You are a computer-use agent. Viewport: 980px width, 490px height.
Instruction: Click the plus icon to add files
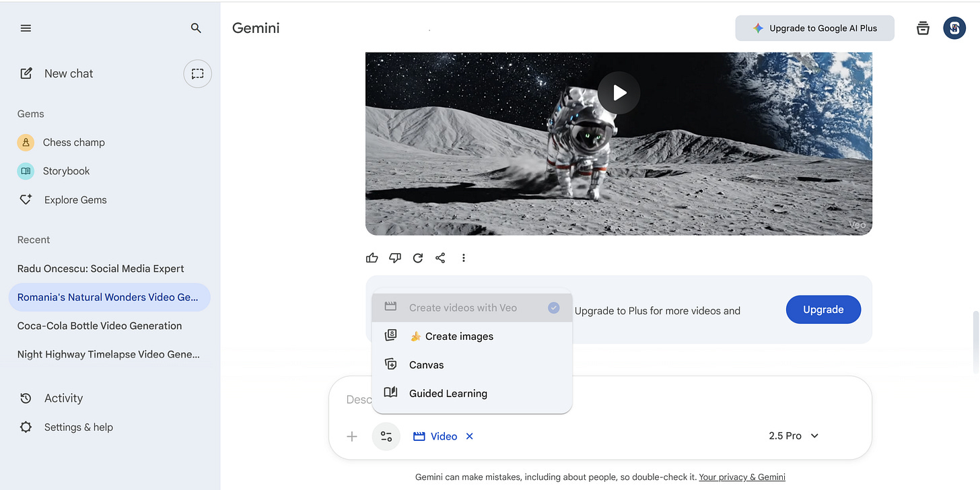[x=352, y=437]
